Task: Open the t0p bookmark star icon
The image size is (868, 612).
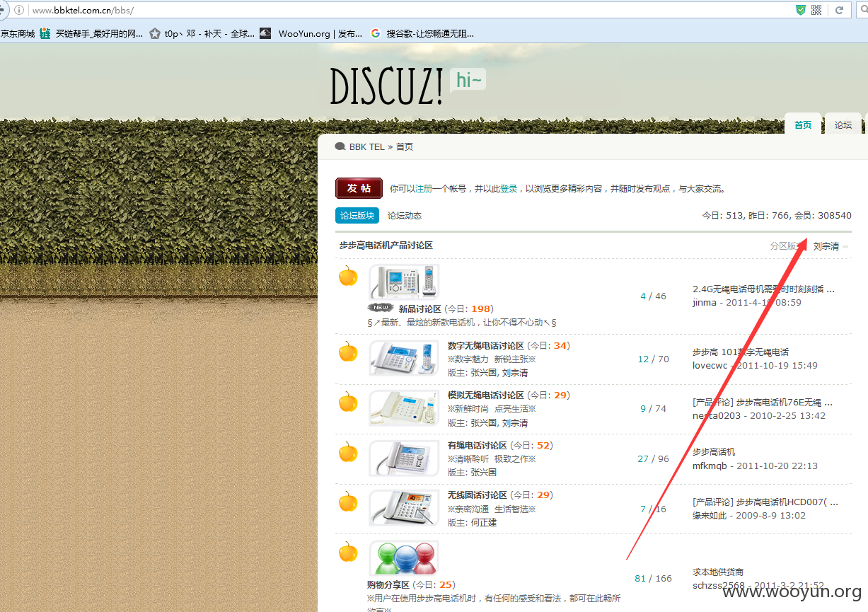Action: 155,33
